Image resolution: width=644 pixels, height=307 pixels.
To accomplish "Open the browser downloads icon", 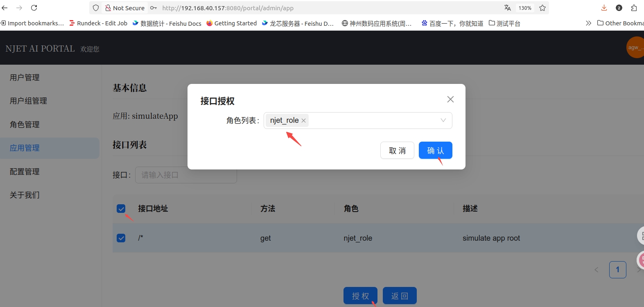I will (x=604, y=8).
